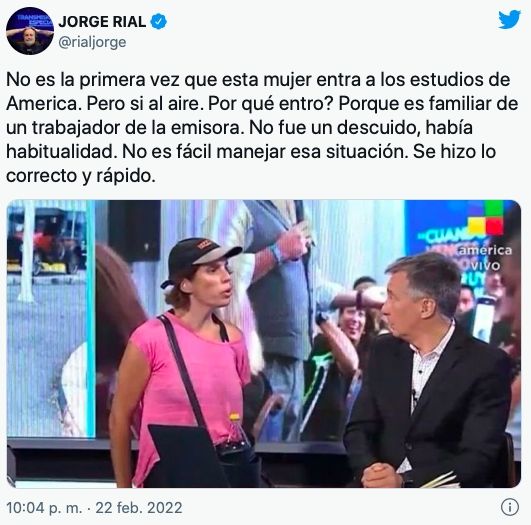
Task: Click the raised smartphone in background
Action: (484, 318)
